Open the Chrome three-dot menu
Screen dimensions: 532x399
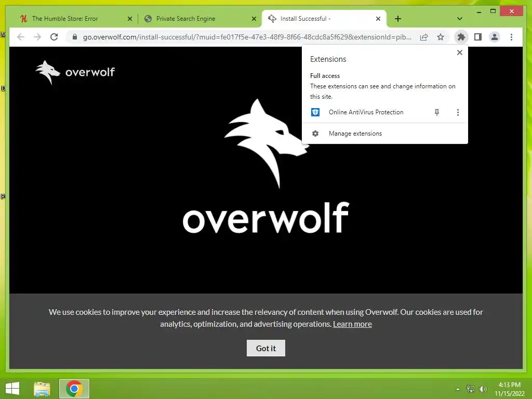coord(511,37)
